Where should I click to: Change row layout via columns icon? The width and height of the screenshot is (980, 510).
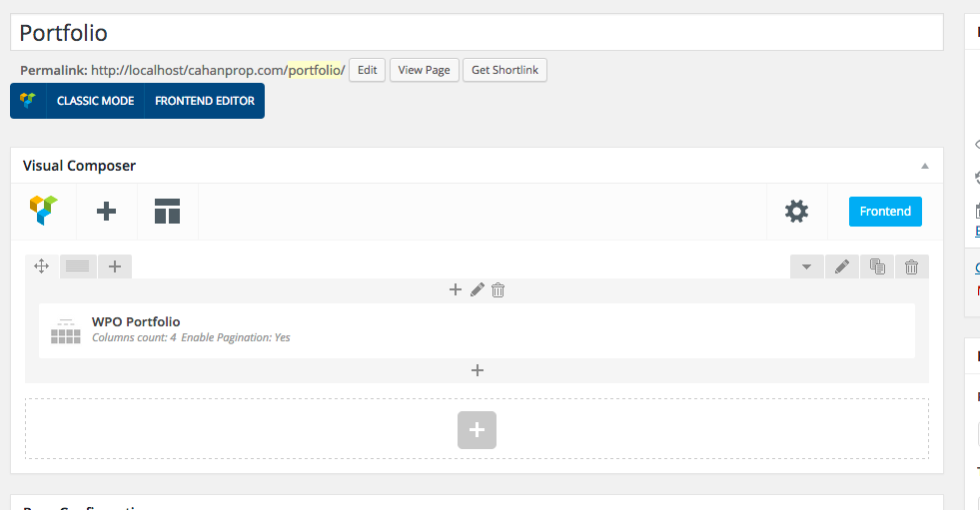click(78, 266)
